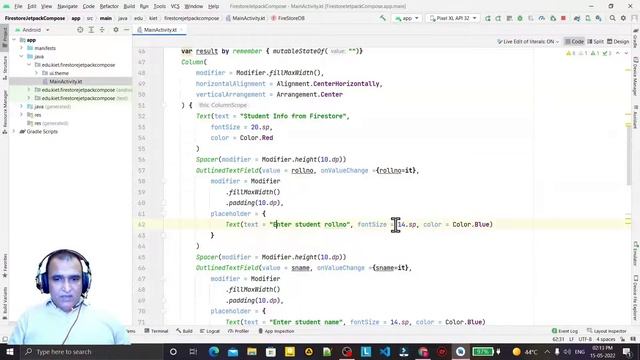Open the SDK Manager toolbar icon
Screen dimensions: 640x360
click(x=598, y=18)
